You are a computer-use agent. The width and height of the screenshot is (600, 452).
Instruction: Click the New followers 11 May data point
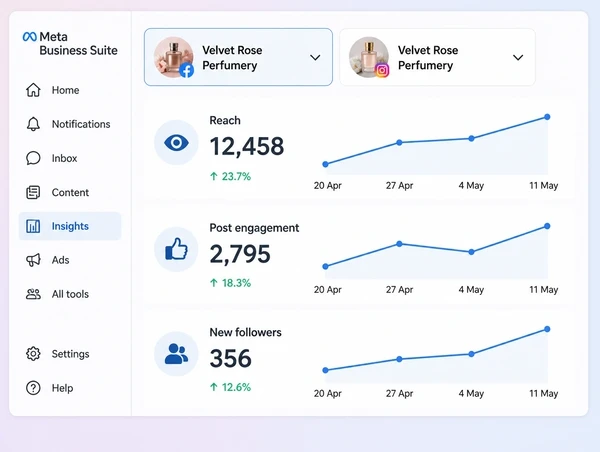tap(547, 329)
